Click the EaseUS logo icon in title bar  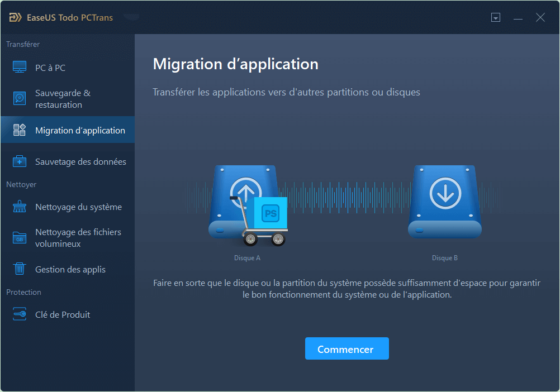click(x=15, y=17)
